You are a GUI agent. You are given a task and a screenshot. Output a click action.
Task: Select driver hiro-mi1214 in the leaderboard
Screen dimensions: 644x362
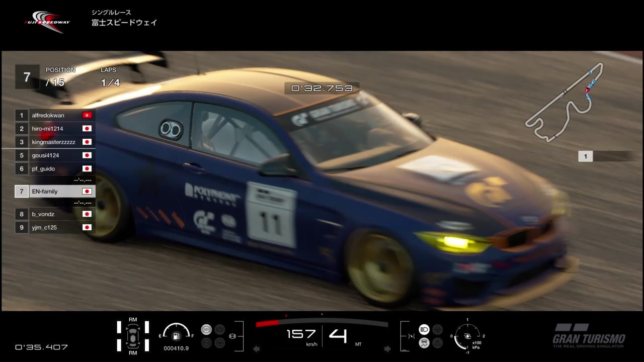coord(47,129)
